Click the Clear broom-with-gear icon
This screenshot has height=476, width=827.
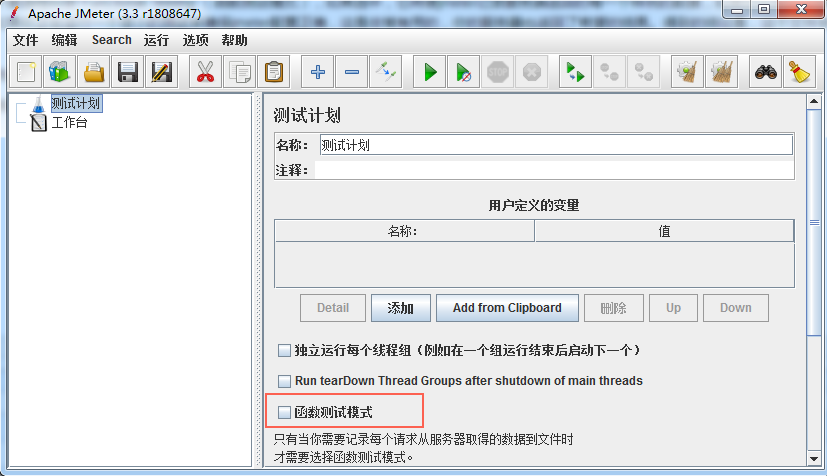click(687, 72)
